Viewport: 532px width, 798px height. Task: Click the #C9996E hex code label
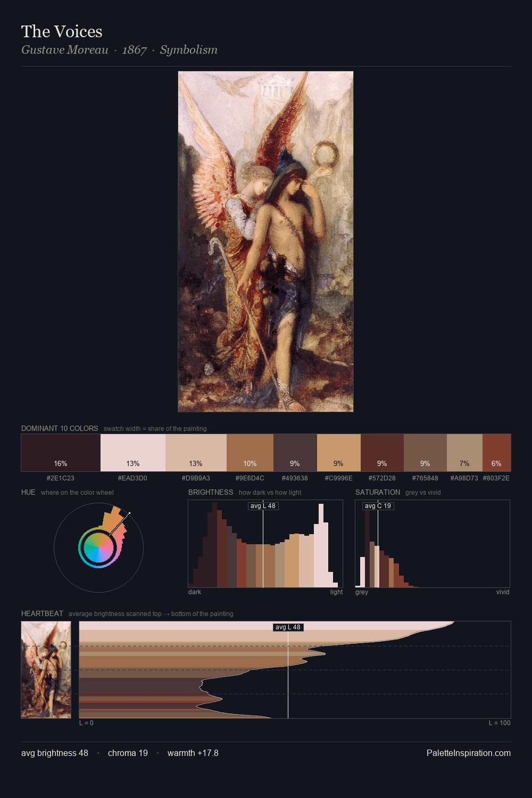(x=339, y=478)
